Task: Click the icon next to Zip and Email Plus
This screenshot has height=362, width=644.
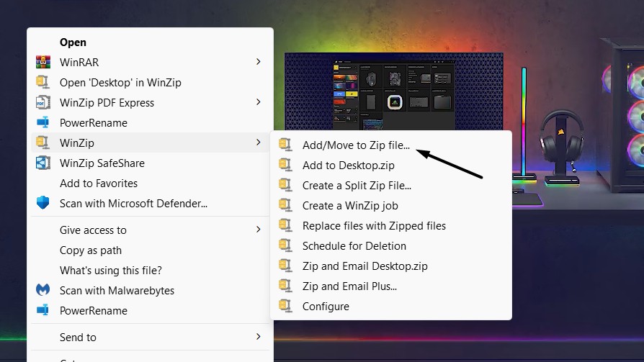Action: click(285, 285)
